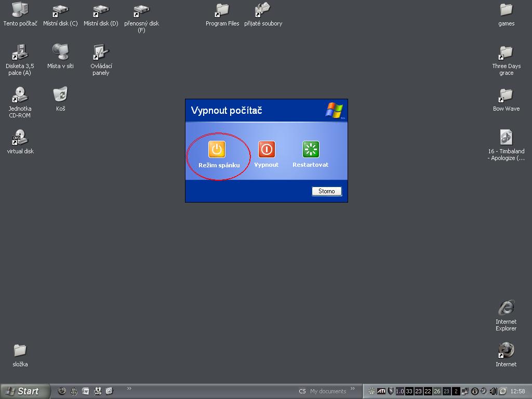Open the Start menu
532x399 pixels.
24,391
